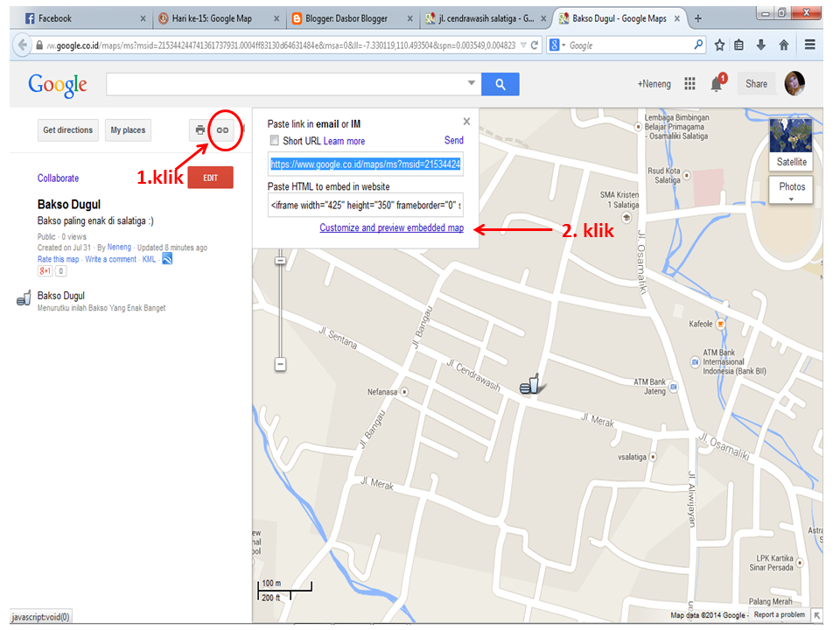The width and height of the screenshot is (840, 630).
Task: Click the Rate this map link
Action: tap(58, 259)
